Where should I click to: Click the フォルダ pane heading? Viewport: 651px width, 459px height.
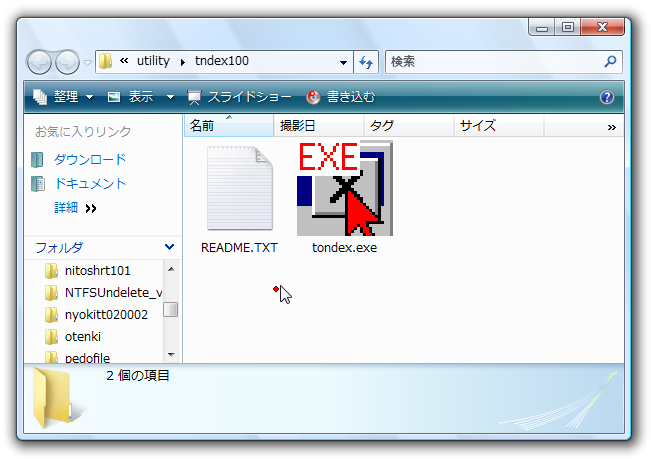coord(59,247)
